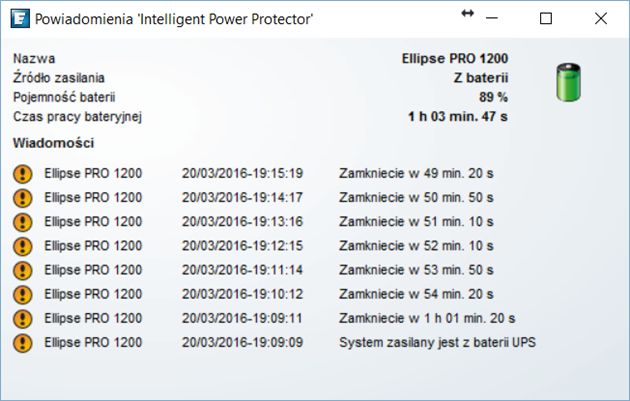This screenshot has height=401, width=630.
Task: Click the 'Z baterii' power source value
Action: tap(481, 78)
